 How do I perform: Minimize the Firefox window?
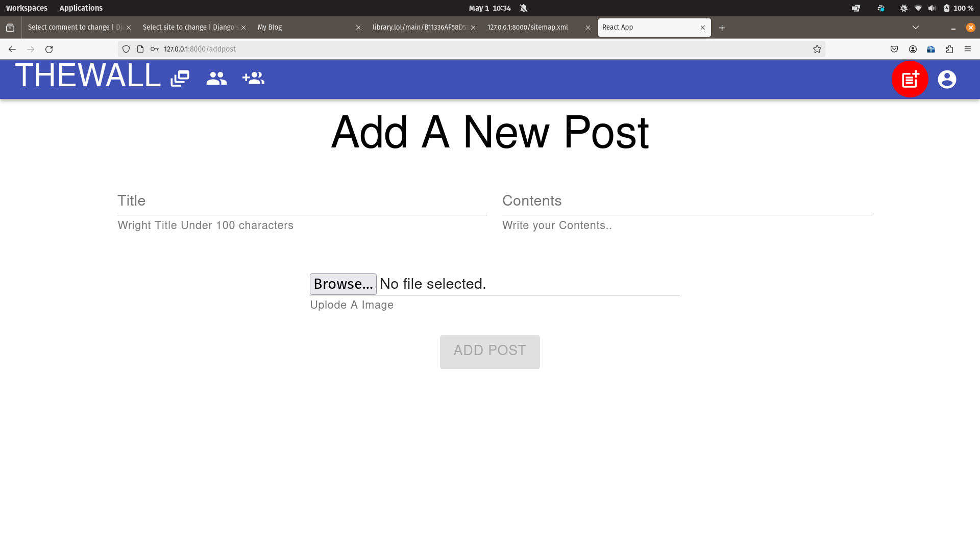(953, 28)
